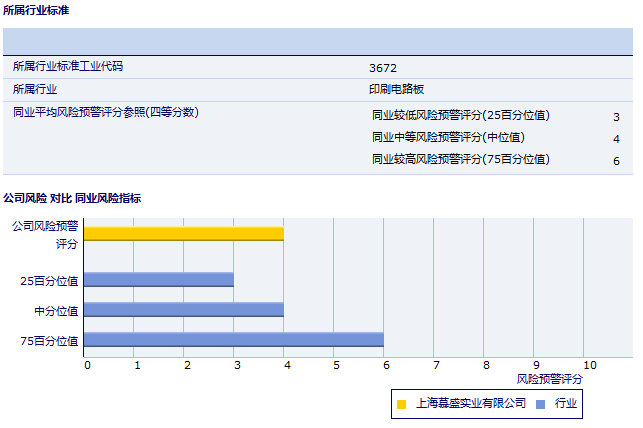Click the 10 tick on the x-axis
This screenshot has width=643, height=428.
[589, 365]
